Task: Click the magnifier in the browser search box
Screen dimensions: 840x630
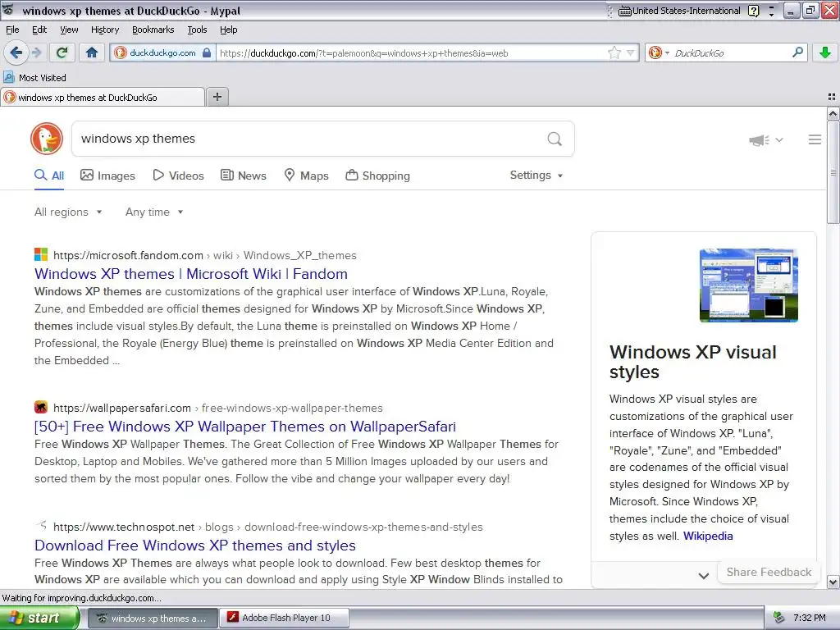Action: click(797, 52)
